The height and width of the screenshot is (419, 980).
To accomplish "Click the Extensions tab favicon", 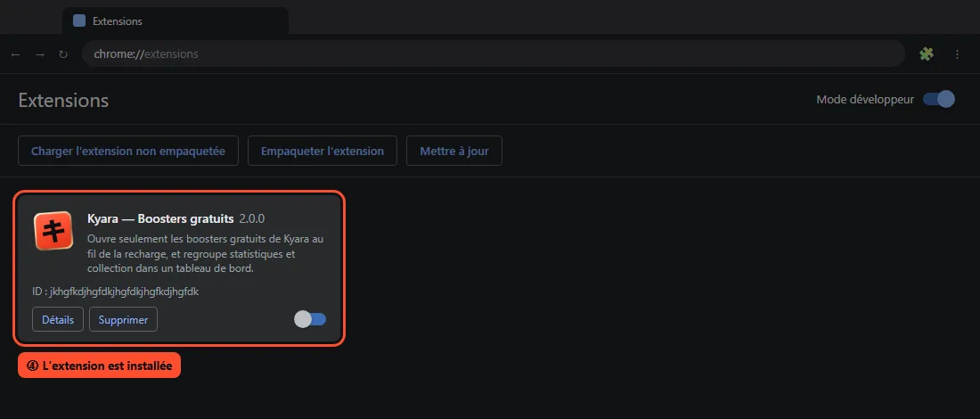I will click(x=79, y=21).
